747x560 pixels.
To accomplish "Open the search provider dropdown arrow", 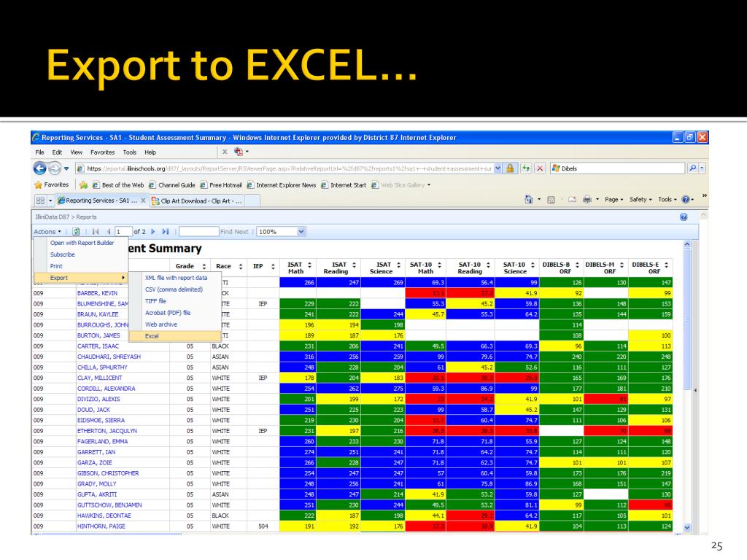I will [x=703, y=168].
